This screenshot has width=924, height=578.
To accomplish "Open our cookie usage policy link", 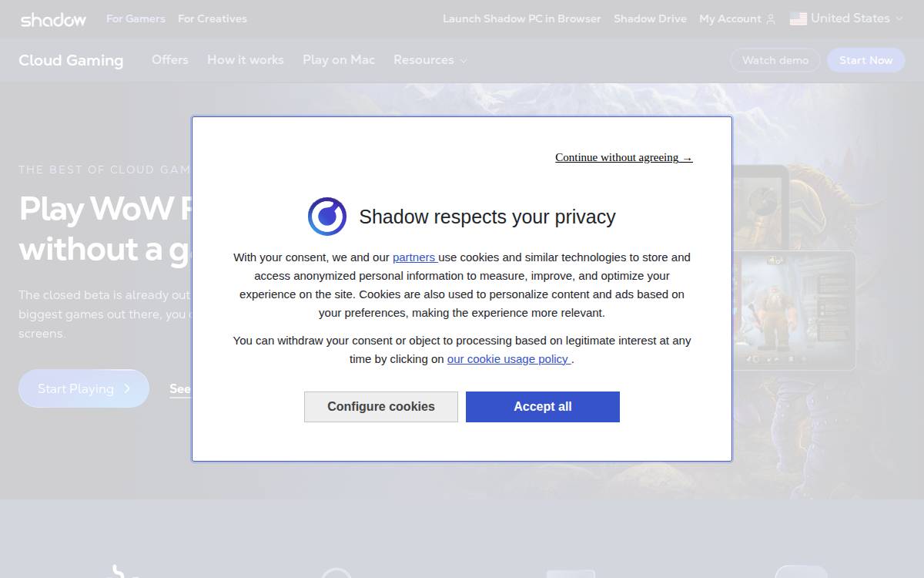I will point(509,359).
